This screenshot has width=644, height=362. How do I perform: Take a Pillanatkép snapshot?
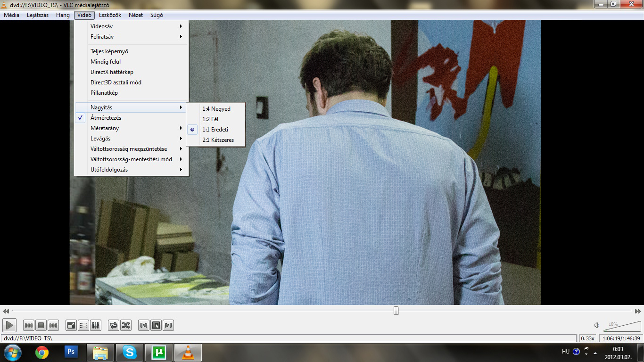pyautogui.click(x=132, y=93)
